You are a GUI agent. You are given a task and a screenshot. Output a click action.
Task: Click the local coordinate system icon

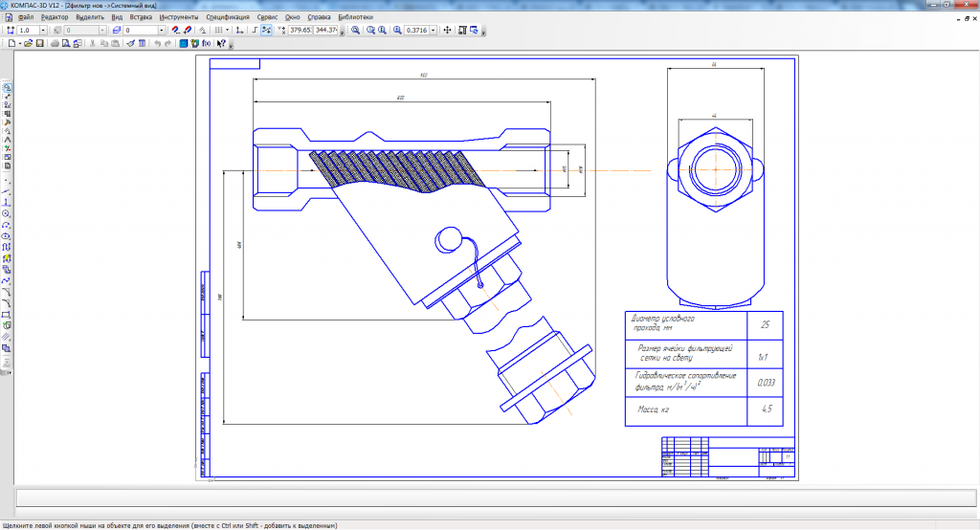(239, 30)
